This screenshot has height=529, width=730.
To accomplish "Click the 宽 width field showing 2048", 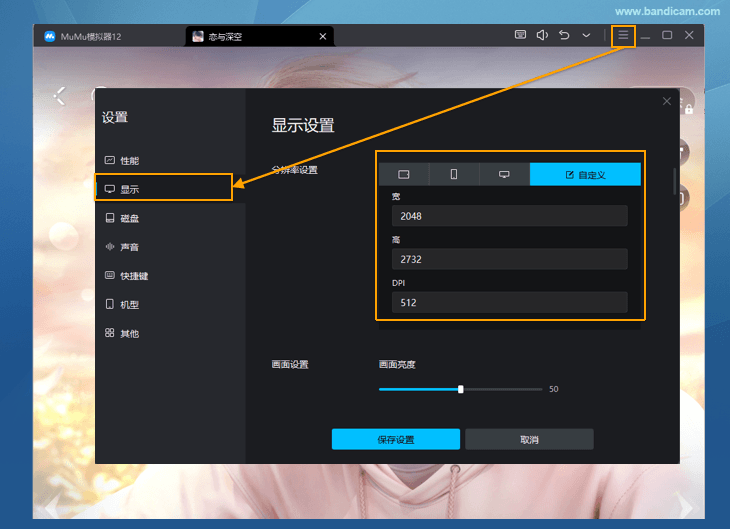I will click(x=510, y=216).
